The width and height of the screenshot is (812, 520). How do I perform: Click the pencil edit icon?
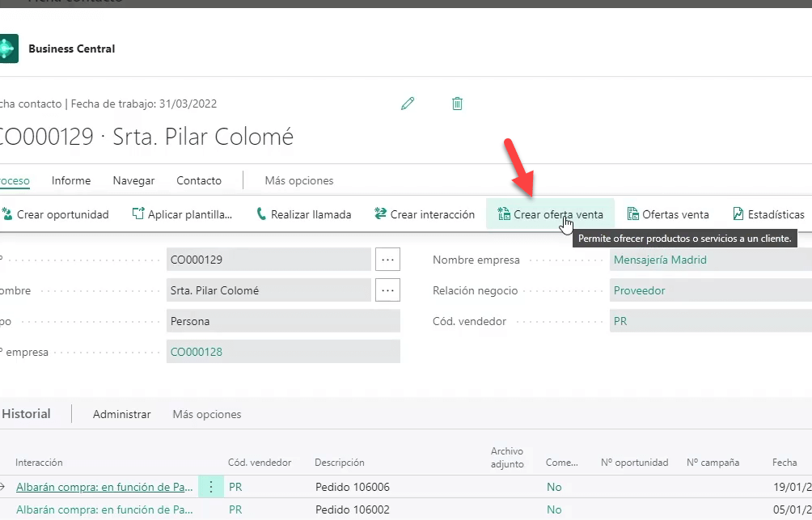coord(408,104)
